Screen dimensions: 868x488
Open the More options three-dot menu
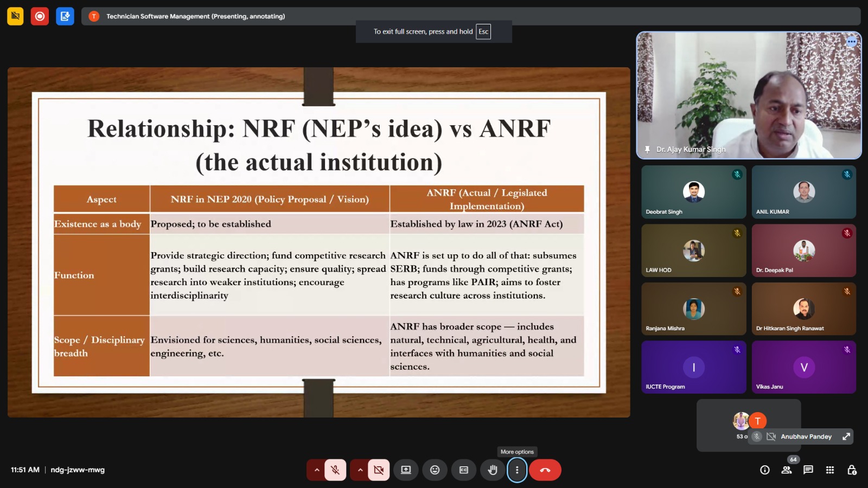coord(517,470)
